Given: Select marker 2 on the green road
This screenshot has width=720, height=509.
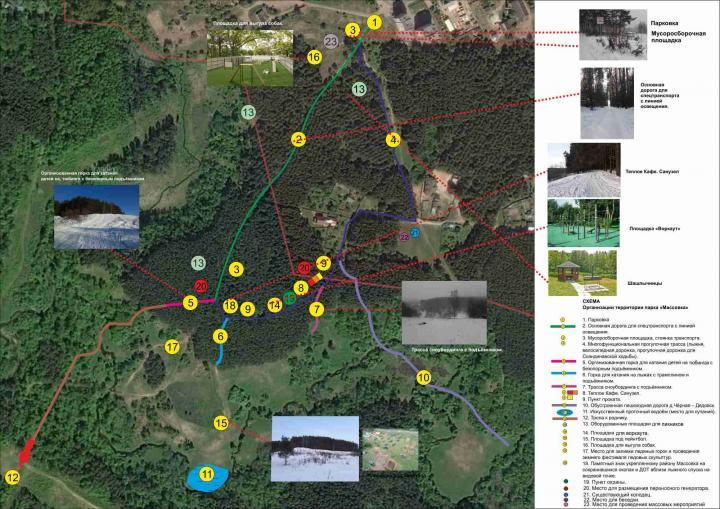Looking at the screenshot, I should tap(298, 140).
